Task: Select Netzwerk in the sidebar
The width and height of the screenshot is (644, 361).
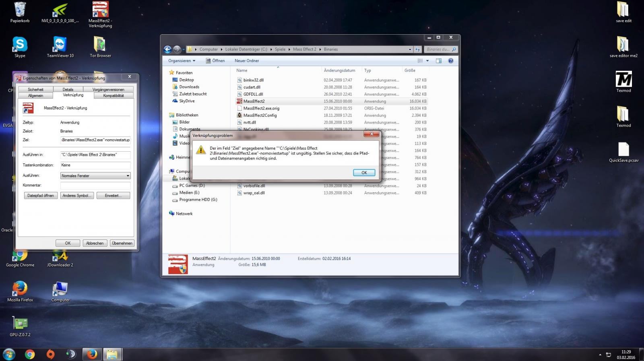Action: (184, 214)
